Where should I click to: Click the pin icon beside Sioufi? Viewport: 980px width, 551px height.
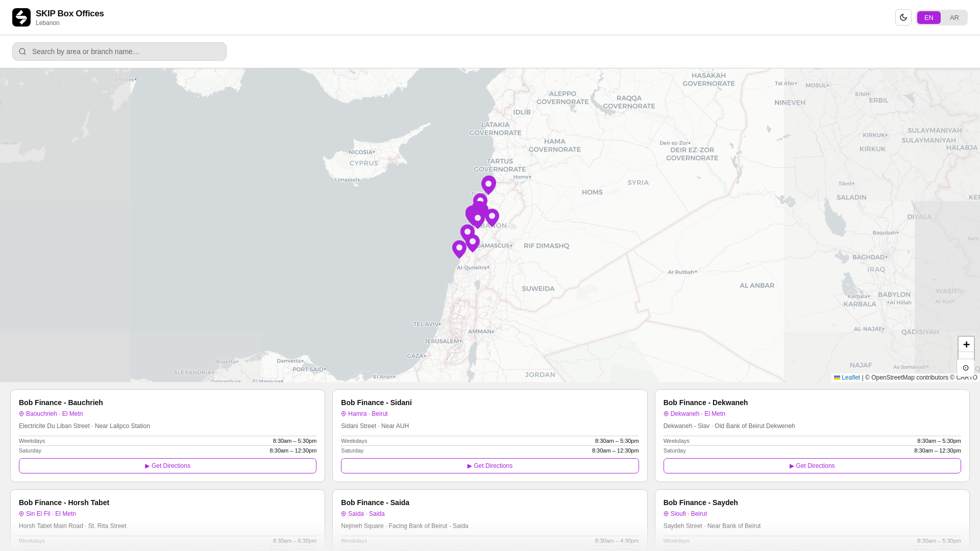(x=666, y=514)
